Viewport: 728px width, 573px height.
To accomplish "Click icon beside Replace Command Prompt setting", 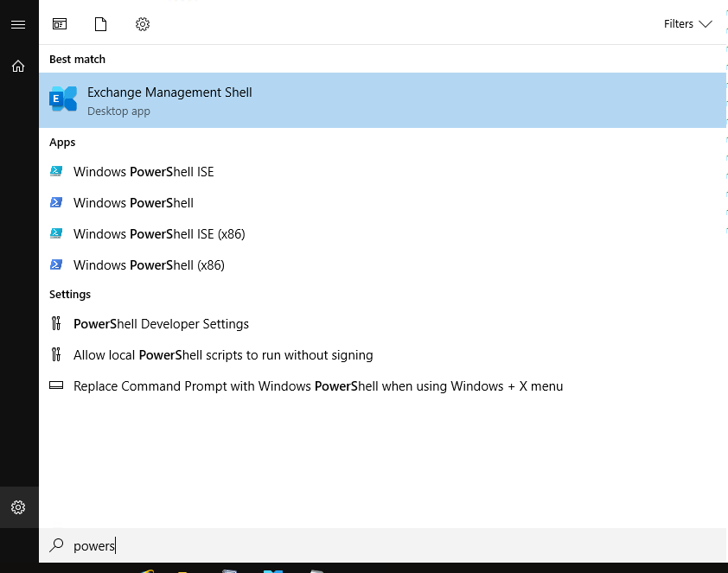I will click(x=56, y=385).
